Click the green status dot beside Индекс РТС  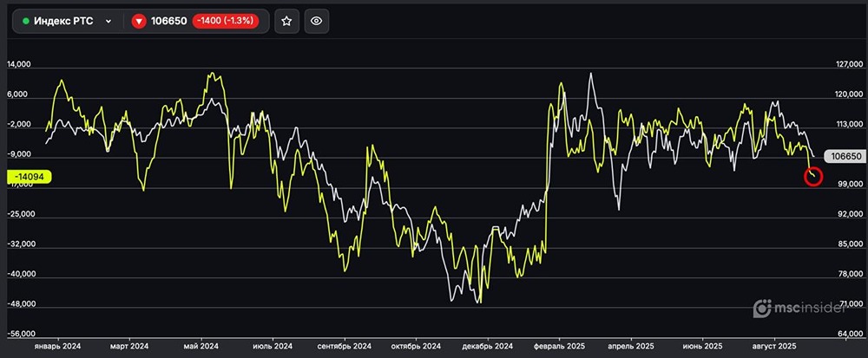26,21
